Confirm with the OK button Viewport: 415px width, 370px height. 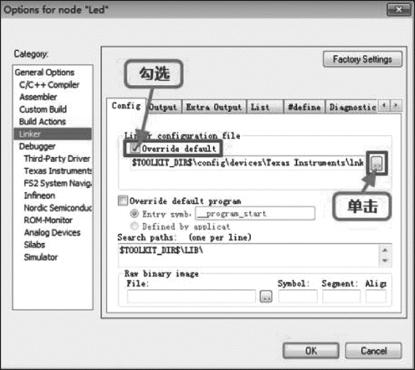tap(311, 351)
